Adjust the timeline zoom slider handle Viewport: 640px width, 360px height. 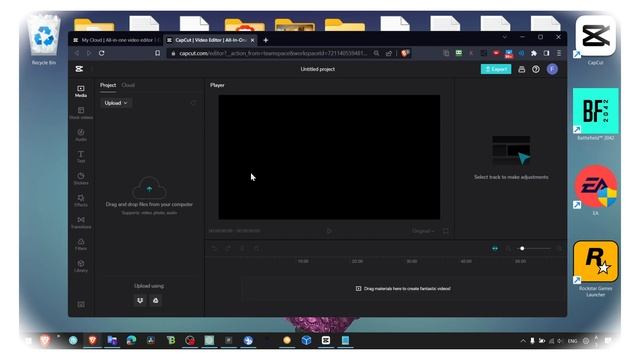[x=522, y=248]
